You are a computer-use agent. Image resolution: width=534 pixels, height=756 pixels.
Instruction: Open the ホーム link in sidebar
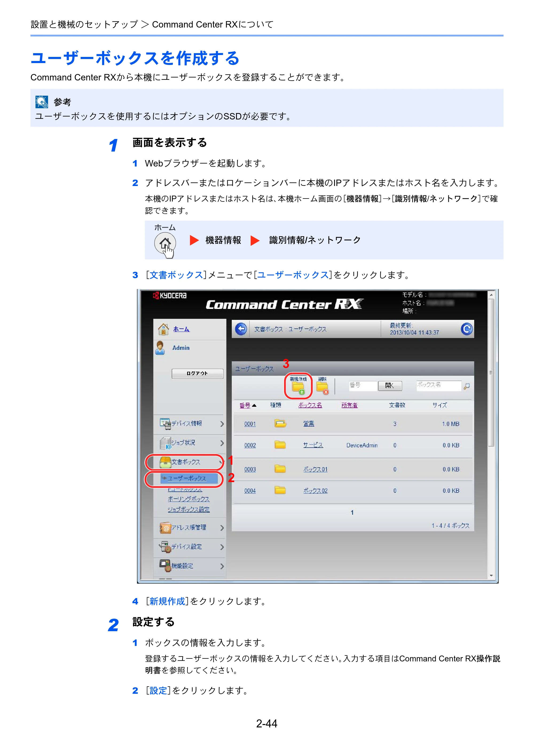click(x=181, y=329)
